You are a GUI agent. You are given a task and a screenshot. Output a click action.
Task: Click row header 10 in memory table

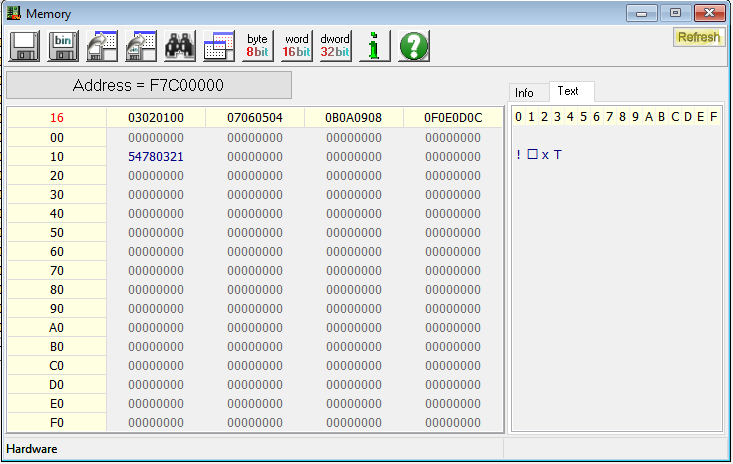pyautogui.click(x=57, y=157)
